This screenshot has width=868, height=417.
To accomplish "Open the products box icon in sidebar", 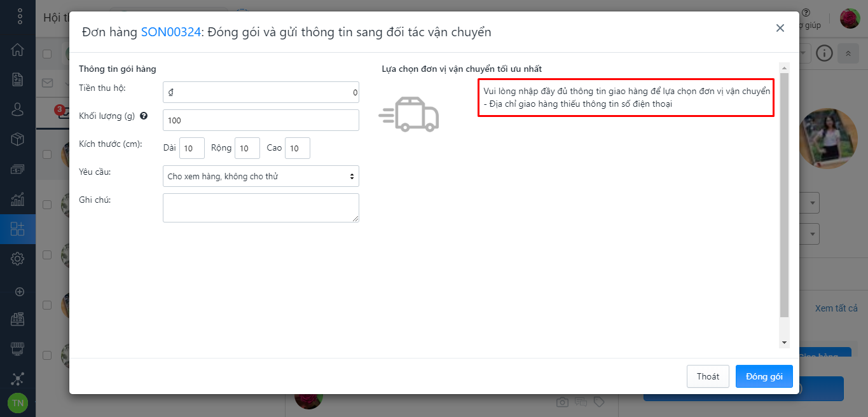I will coord(18,139).
